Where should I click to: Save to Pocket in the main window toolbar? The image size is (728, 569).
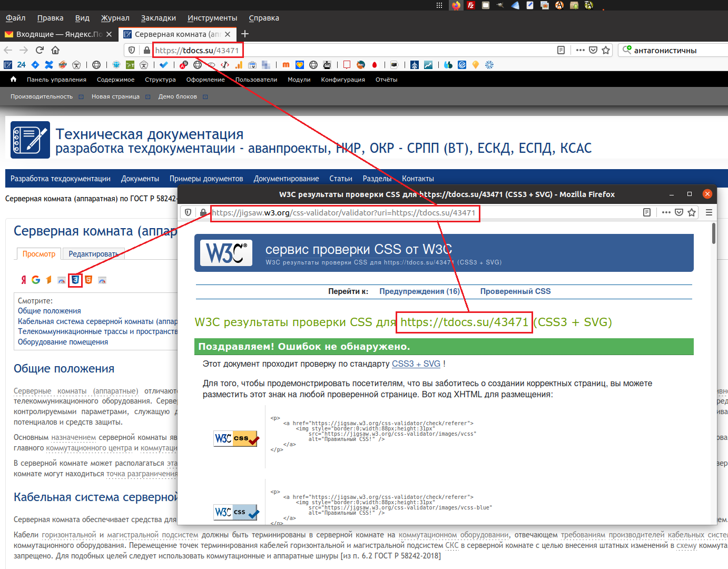click(x=593, y=50)
